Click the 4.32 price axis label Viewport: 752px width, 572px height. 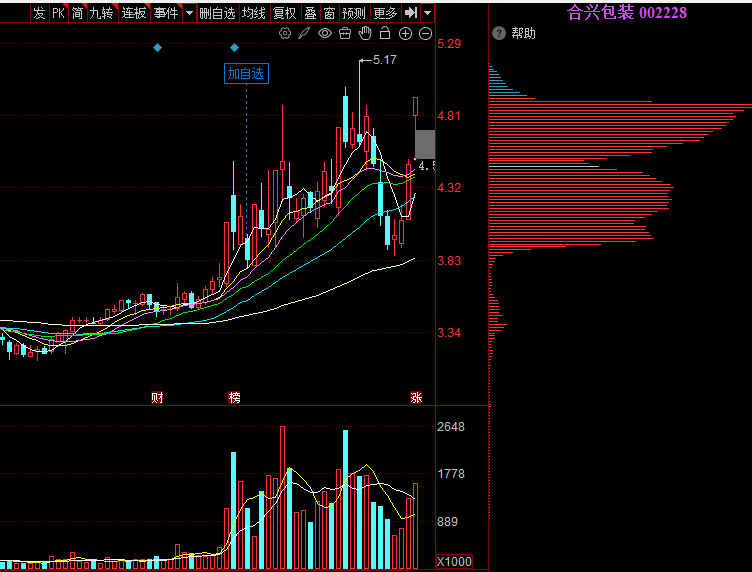point(449,188)
